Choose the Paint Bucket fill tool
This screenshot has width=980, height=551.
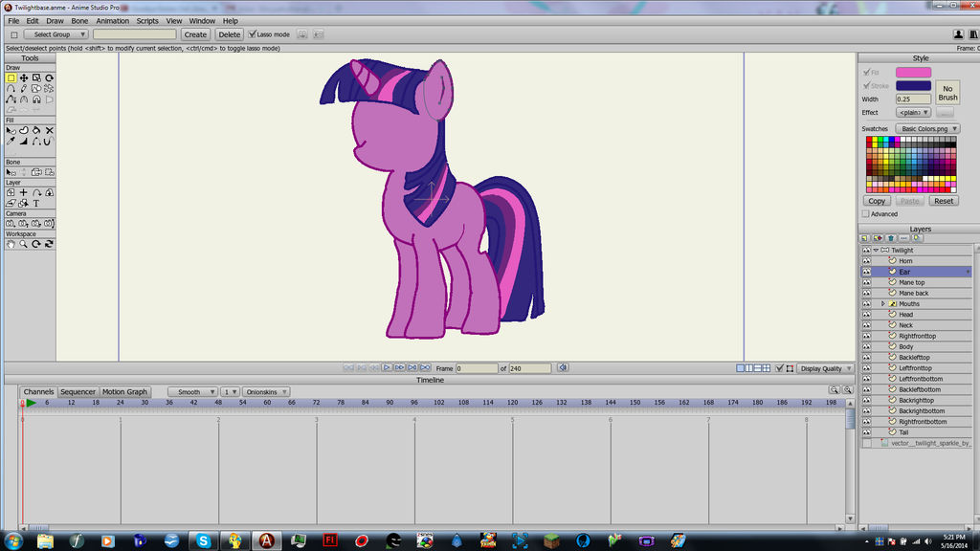(x=36, y=129)
